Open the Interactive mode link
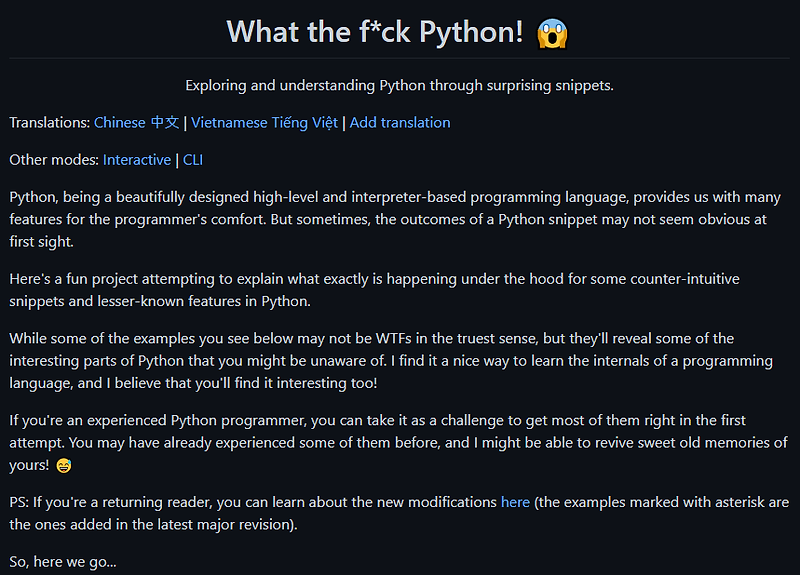This screenshot has height=575, width=800. tap(137, 160)
